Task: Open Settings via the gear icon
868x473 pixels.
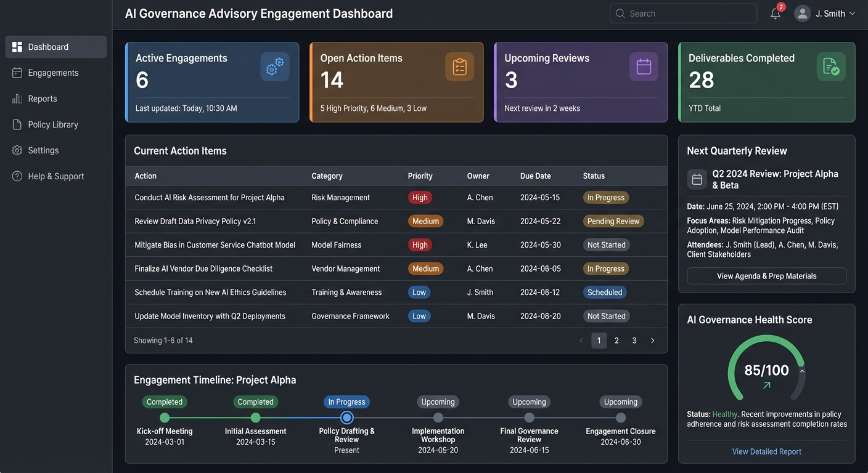Action: (15, 150)
